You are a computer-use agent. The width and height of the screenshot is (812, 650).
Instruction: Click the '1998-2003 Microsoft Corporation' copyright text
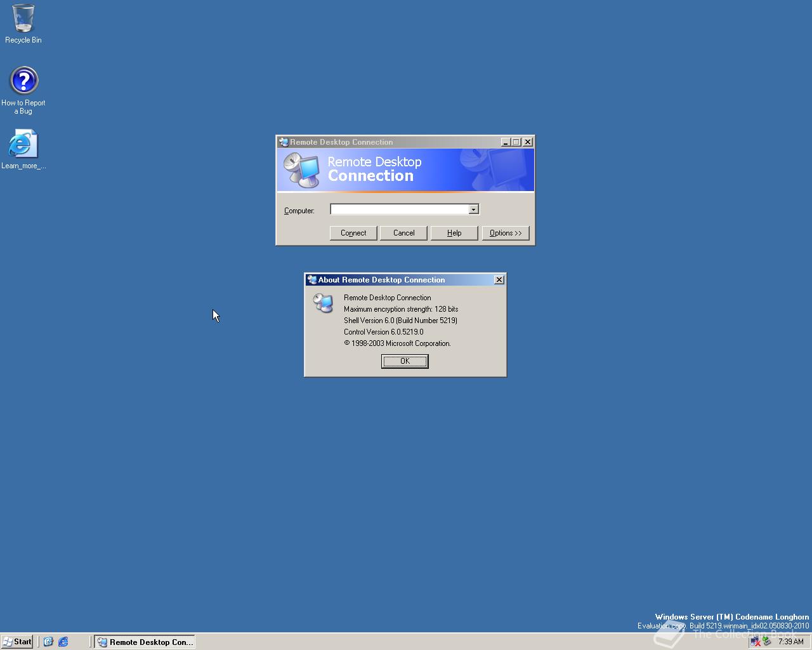pyautogui.click(x=397, y=343)
